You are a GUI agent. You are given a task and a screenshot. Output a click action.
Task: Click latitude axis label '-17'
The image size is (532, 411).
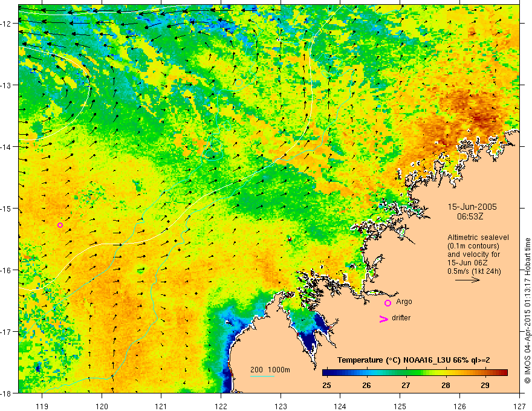coord(6,332)
